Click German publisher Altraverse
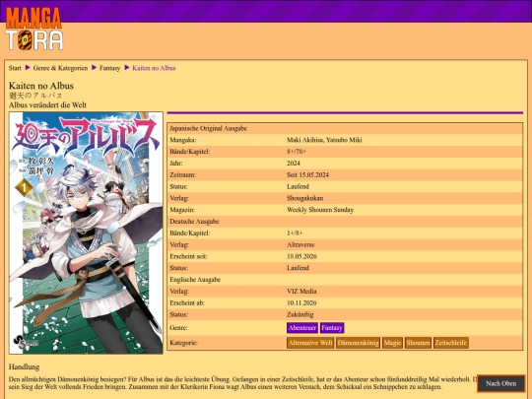 300,244
